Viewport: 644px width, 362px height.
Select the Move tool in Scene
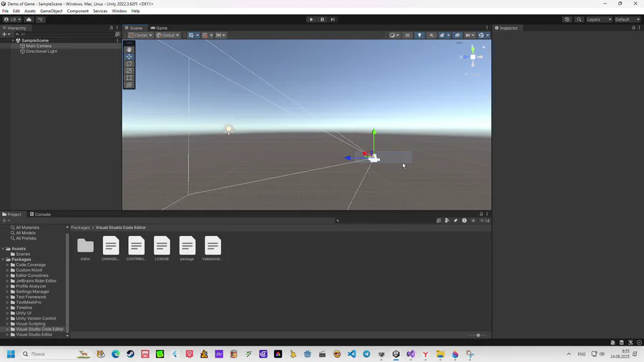click(129, 57)
